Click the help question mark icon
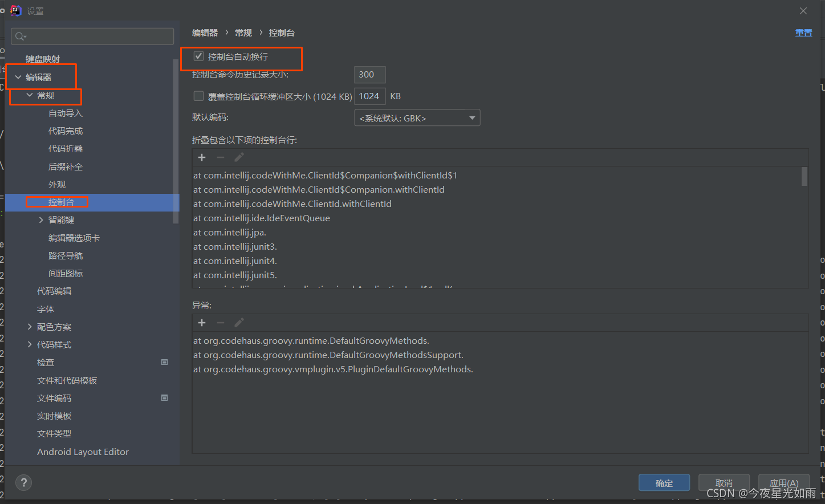The height and width of the screenshot is (504, 825). pos(23,483)
